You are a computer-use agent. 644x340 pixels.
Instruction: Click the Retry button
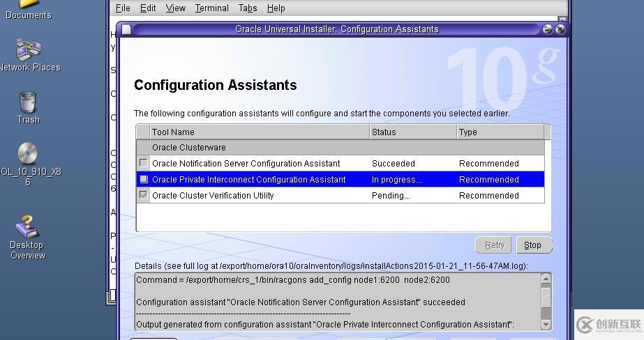click(493, 245)
